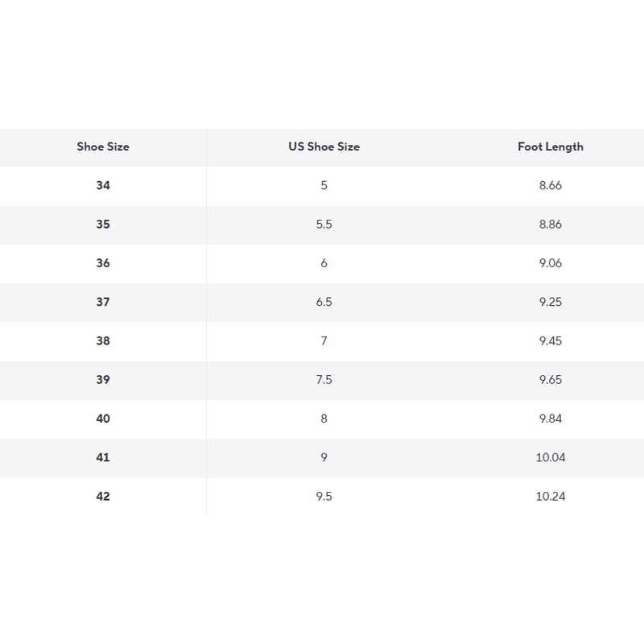
Task: Select shoe size 35 row label
Action: click(x=103, y=224)
